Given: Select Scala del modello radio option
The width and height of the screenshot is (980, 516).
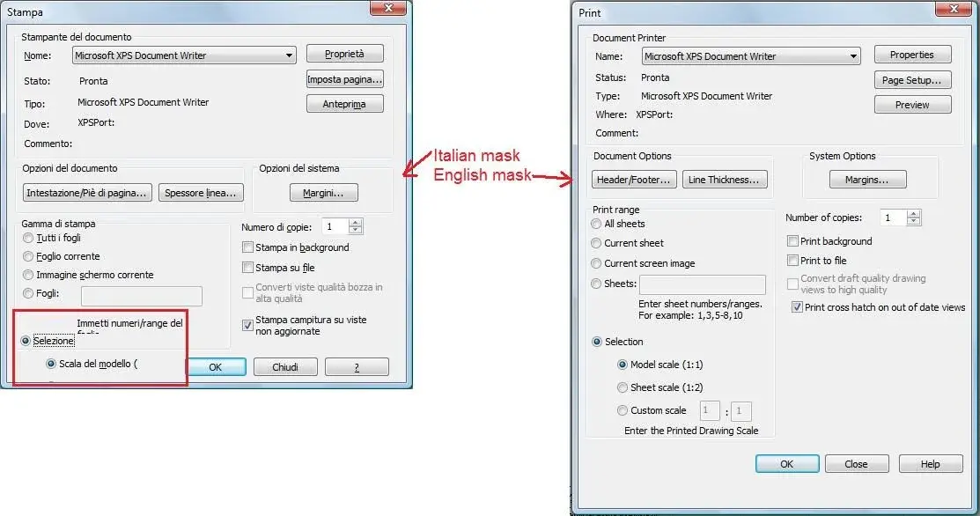Looking at the screenshot, I should click(51, 364).
